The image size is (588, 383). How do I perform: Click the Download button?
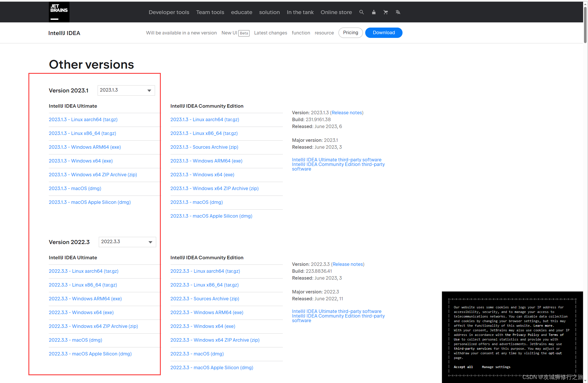(x=383, y=32)
